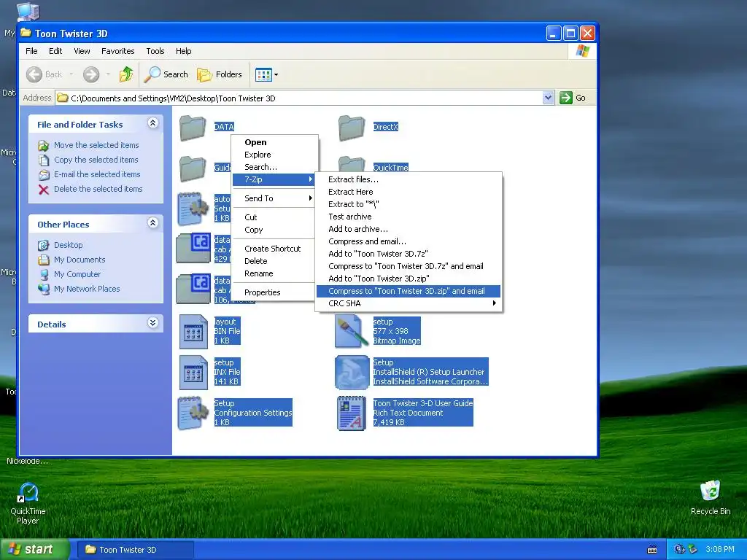
Task: Select the InstallShield Setup Launcher icon
Action: 352,373
